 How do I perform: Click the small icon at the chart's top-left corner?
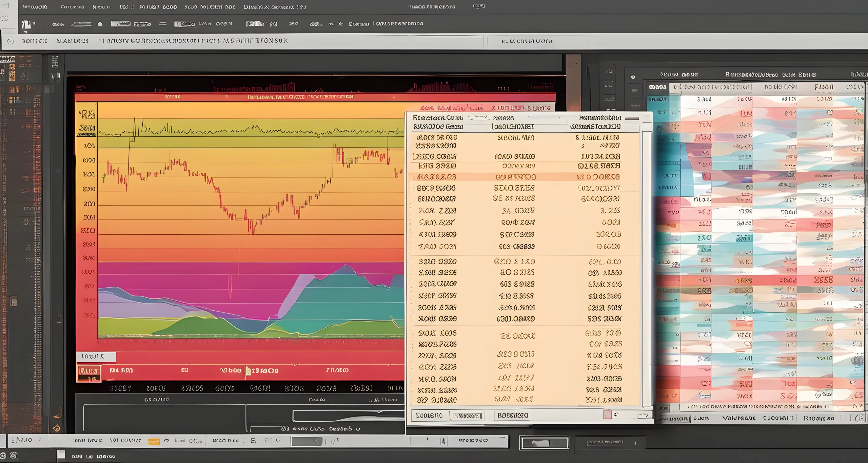(80, 88)
